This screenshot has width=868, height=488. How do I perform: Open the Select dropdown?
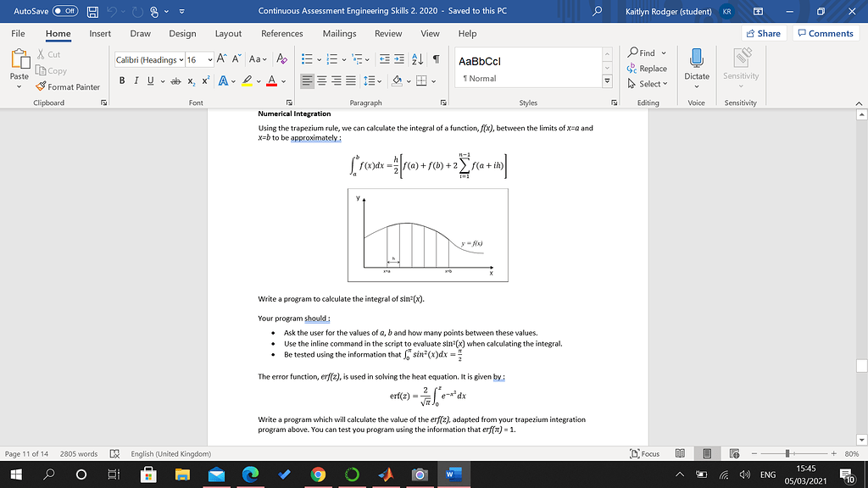647,84
